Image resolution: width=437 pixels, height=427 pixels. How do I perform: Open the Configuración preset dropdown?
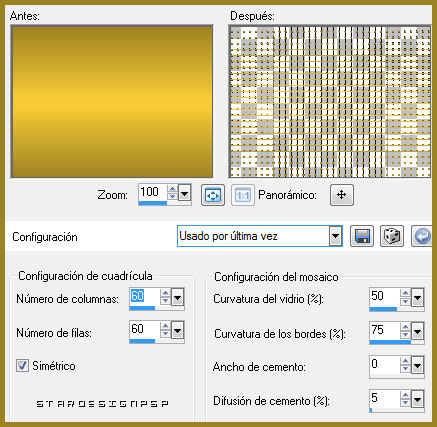[x=335, y=236]
